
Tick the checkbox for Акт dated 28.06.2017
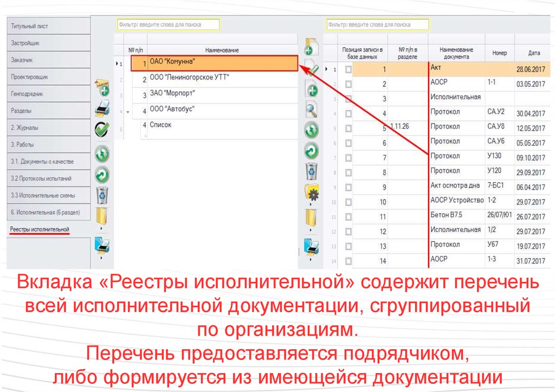pyautogui.click(x=349, y=69)
